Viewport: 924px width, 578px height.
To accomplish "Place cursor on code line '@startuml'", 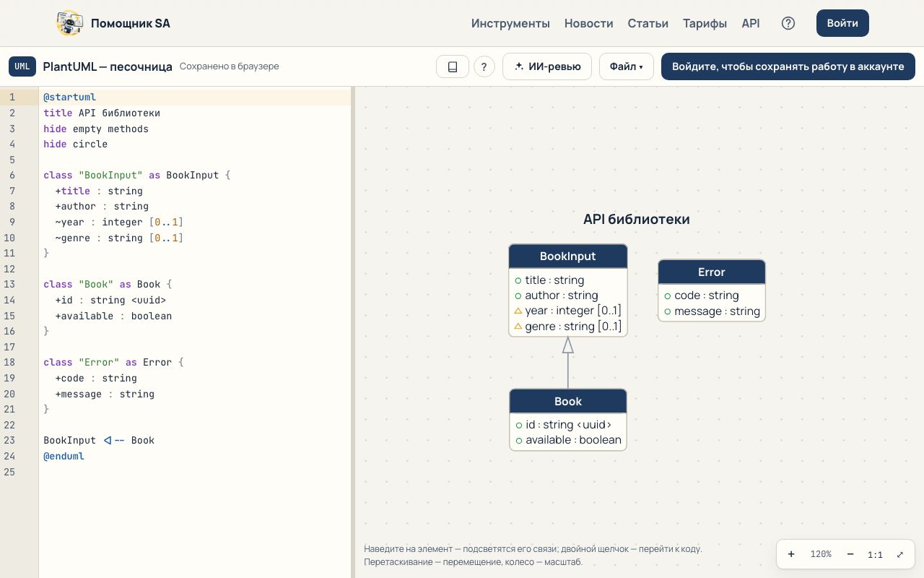I will click(69, 97).
